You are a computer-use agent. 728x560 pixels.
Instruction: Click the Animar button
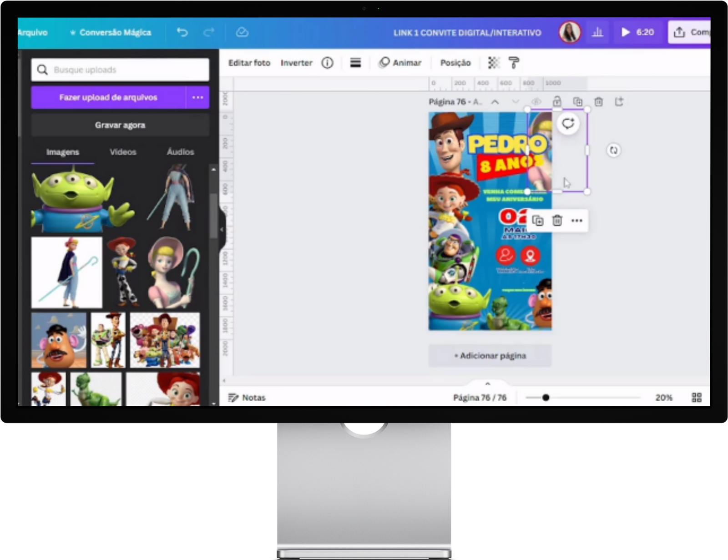tap(400, 63)
